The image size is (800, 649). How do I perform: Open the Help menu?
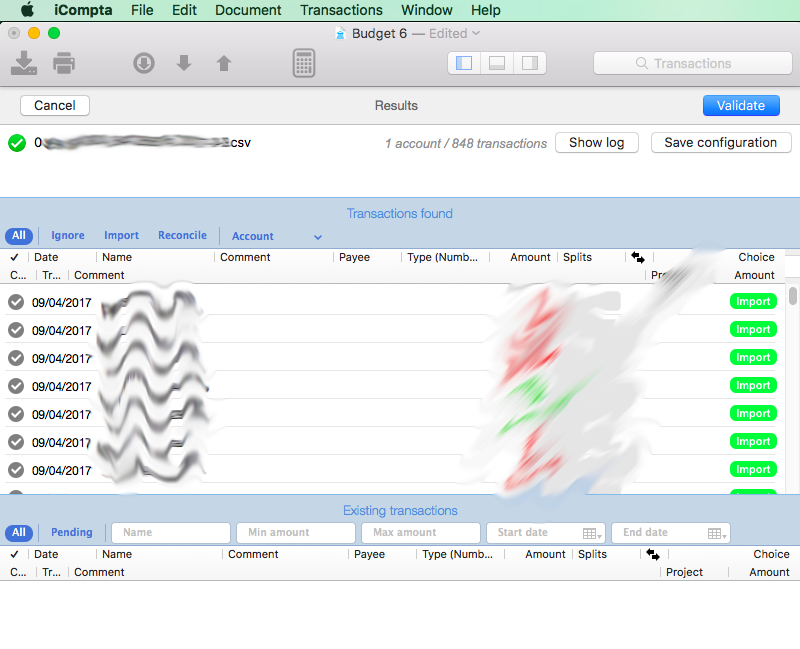(486, 10)
